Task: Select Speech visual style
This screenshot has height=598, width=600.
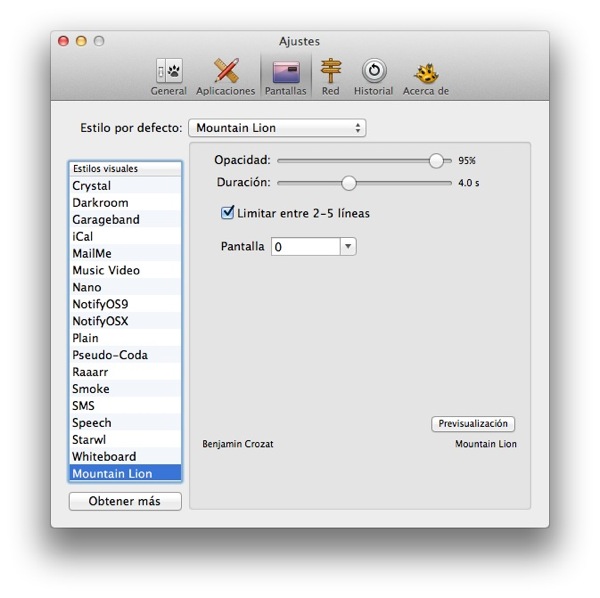Action: 125,422
